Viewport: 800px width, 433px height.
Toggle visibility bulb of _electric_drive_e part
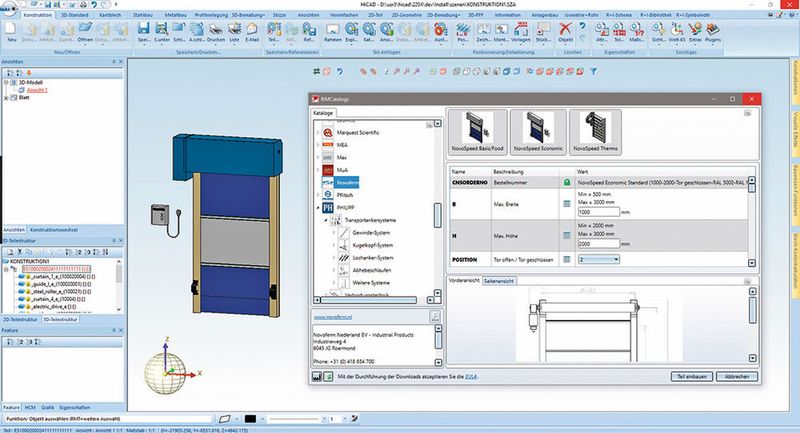(x=29, y=307)
